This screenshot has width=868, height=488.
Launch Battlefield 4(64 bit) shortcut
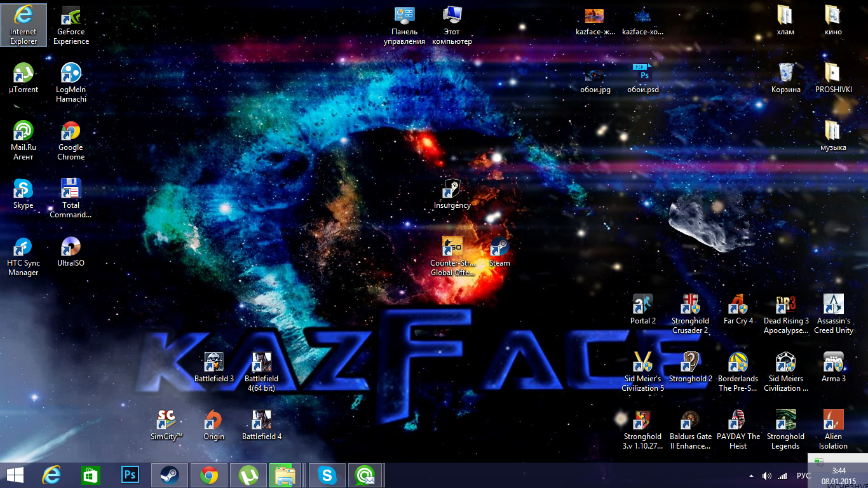click(x=262, y=371)
